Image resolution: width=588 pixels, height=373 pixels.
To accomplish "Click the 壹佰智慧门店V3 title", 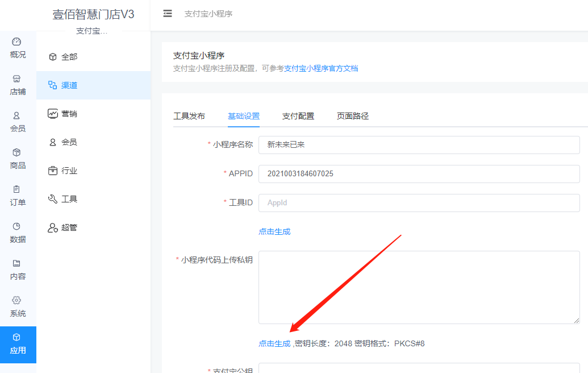I will tap(93, 14).
